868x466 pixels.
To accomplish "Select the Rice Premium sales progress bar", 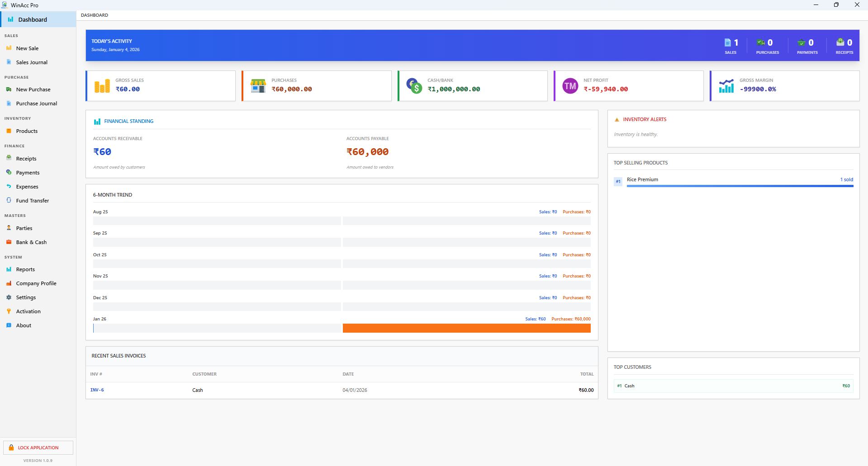I will [x=740, y=185].
